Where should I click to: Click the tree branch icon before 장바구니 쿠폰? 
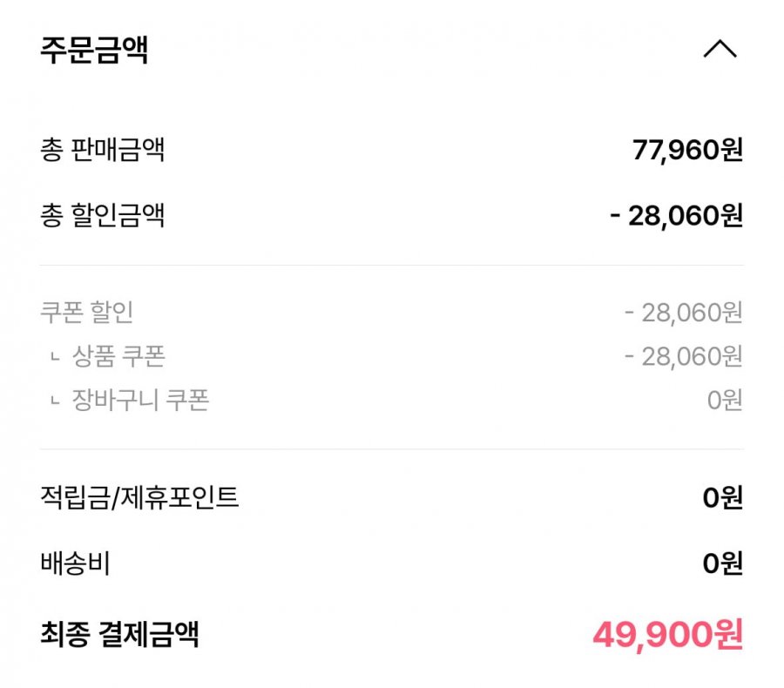tap(55, 401)
